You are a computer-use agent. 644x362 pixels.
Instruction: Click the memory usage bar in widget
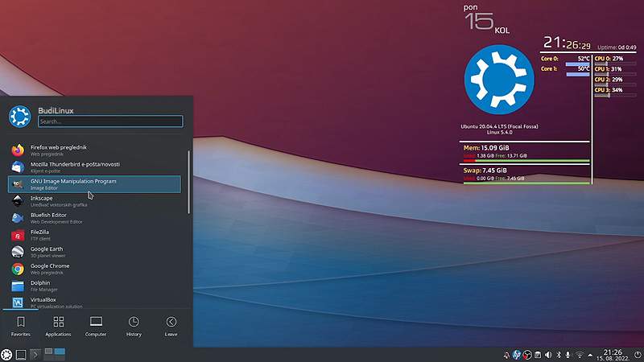coord(526,161)
